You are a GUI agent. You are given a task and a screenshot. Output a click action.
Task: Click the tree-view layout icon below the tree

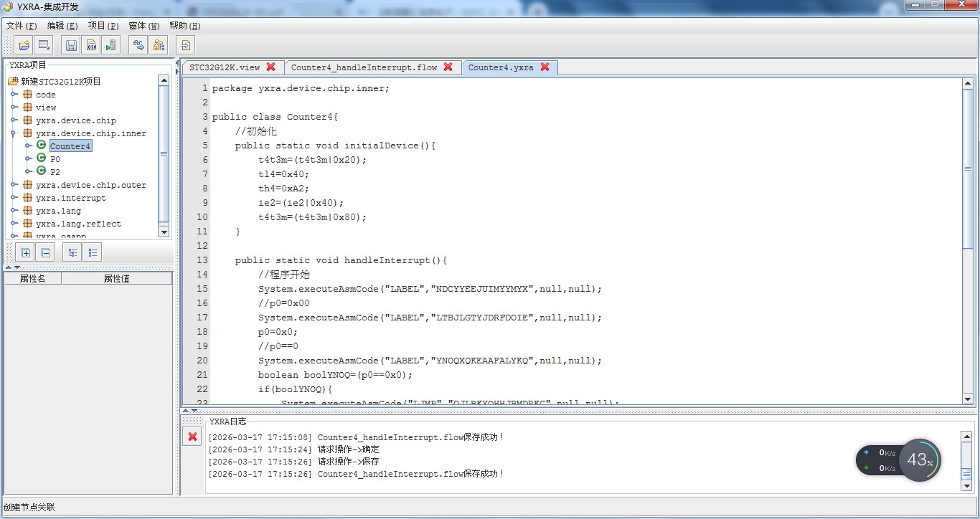click(72, 252)
